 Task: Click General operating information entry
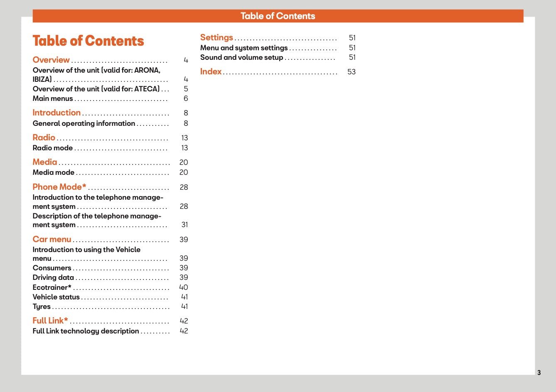coord(84,123)
